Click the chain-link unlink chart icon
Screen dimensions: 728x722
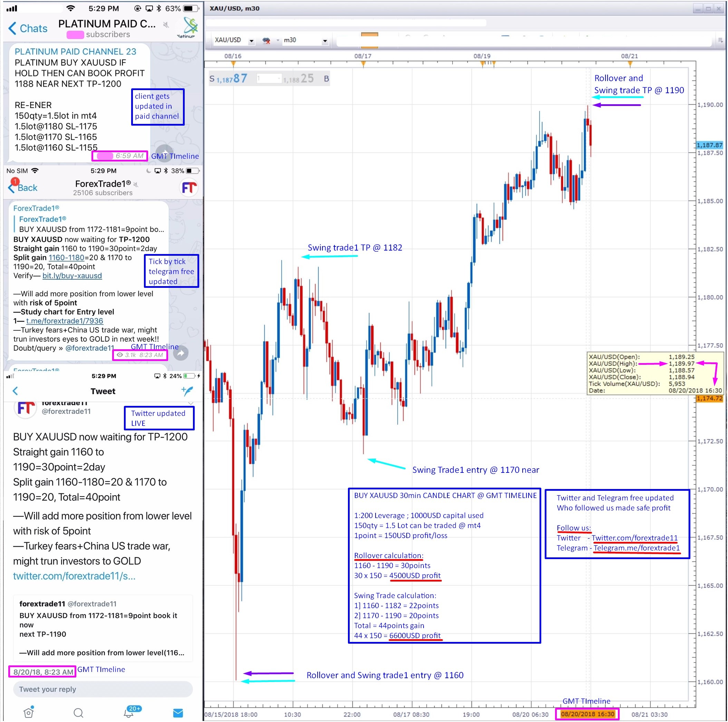pyautogui.click(x=266, y=40)
